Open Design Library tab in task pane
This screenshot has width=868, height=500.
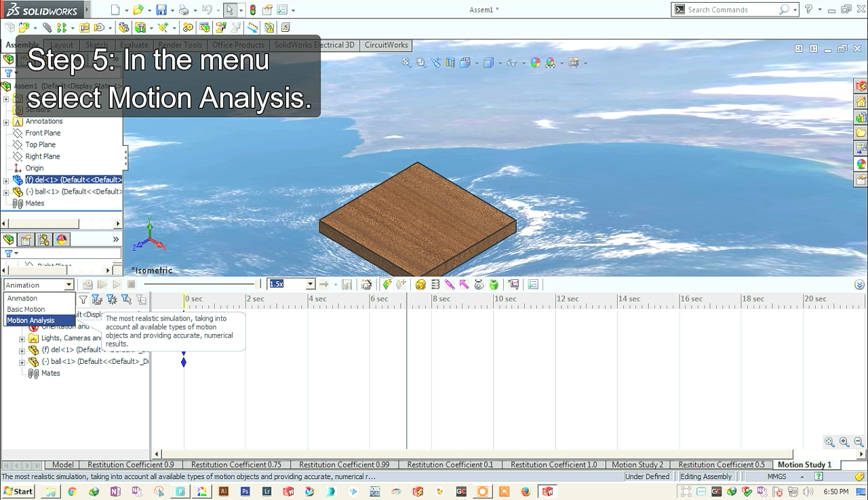pyautogui.click(x=861, y=117)
